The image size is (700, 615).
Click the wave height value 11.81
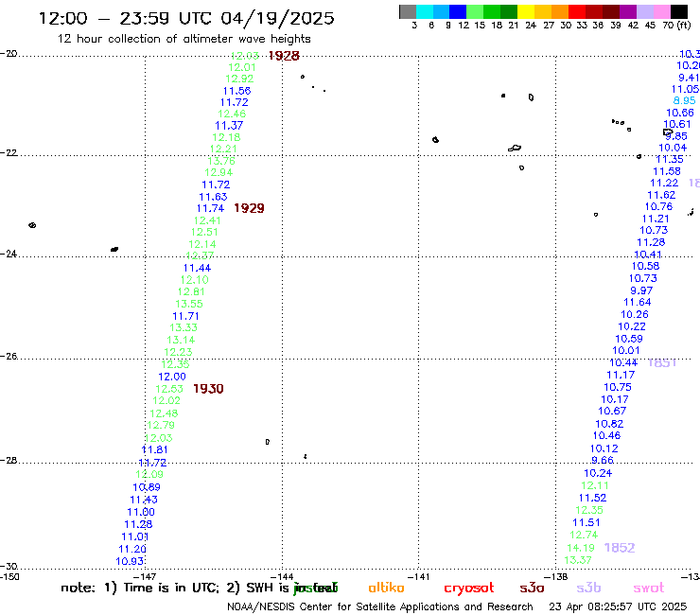(x=154, y=449)
